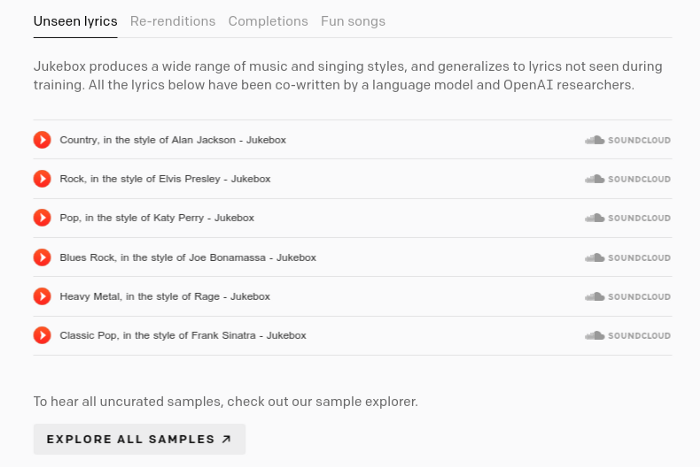The width and height of the screenshot is (700, 467).
Task: Play Blues Rock Joe Bonamassa sample
Action: pos(42,257)
